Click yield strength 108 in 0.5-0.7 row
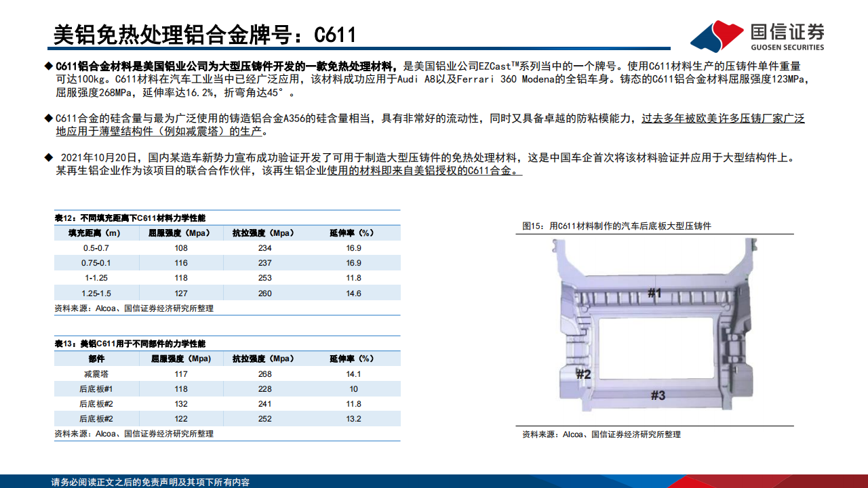Screen dimensions: 868x488 point(180,248)
